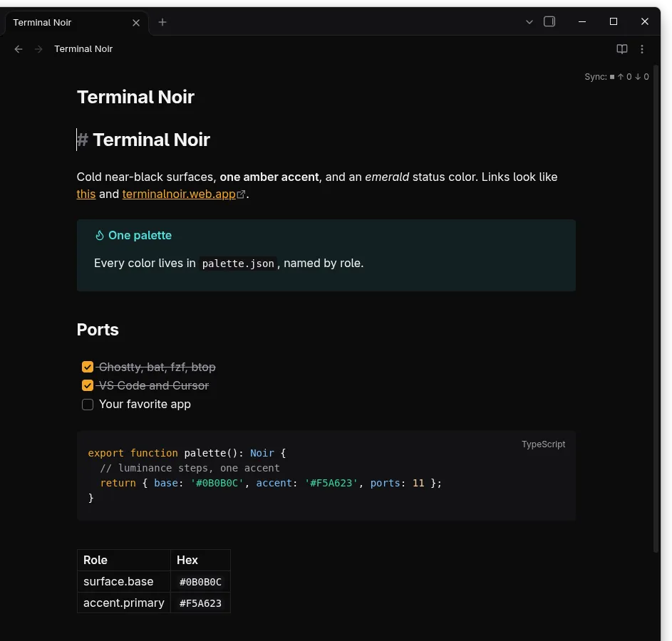Click the inline note title Terminal Noir
Image resolution: width=672 pixels, height=641 pixels.
click(135, 97)
